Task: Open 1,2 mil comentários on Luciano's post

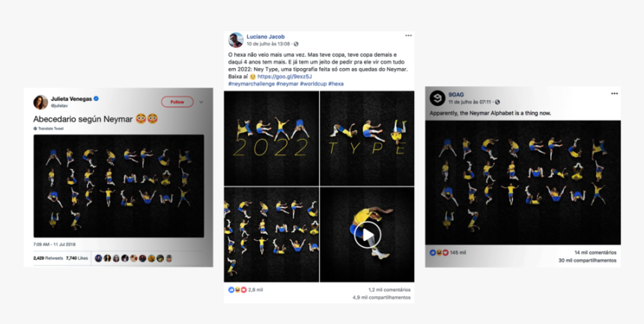Action: tap(389, 290)
